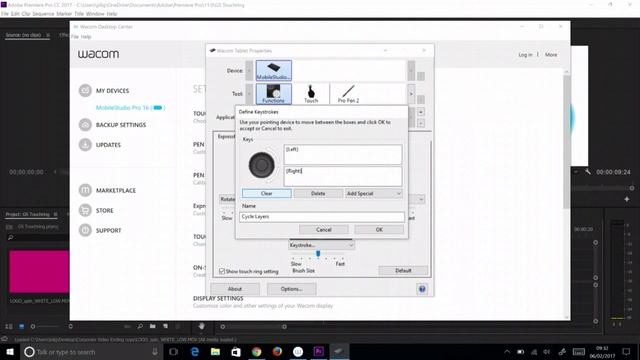Click the {Right} keystroke box
The width and height of the screenshot is (640, 360).
coord(343,176)
